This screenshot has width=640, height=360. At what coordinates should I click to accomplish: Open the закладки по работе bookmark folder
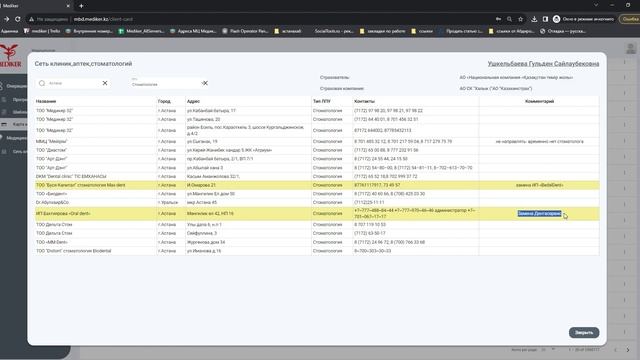point(382,31)
